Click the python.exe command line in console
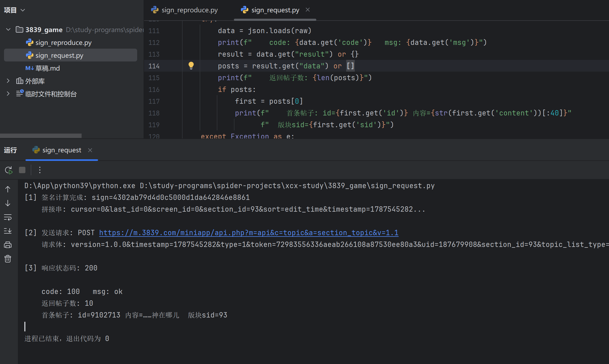The width and height of the screenshot is (609, 364). (230, 185)
